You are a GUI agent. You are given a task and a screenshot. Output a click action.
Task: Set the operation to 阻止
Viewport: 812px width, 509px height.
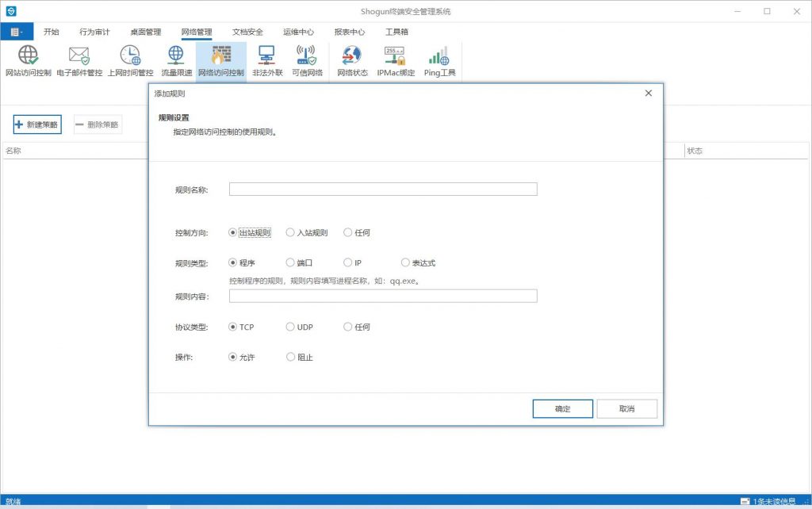[x=290, y=357]
